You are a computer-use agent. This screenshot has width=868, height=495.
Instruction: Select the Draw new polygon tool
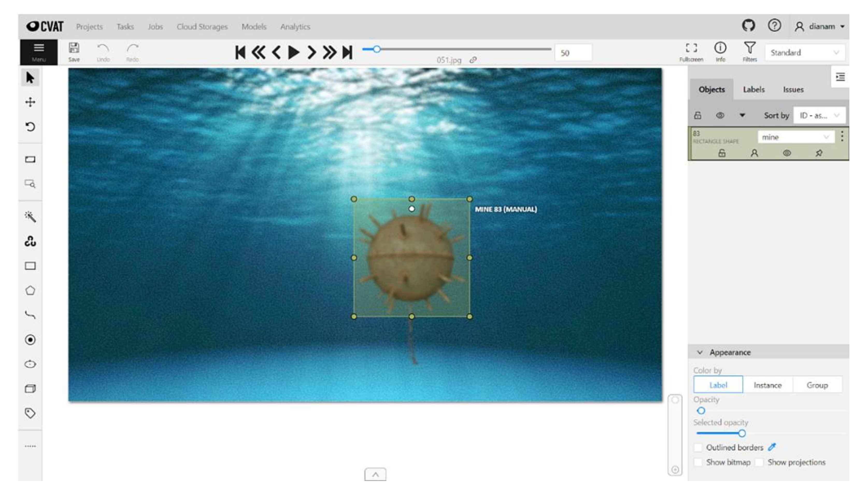point(30,290)
